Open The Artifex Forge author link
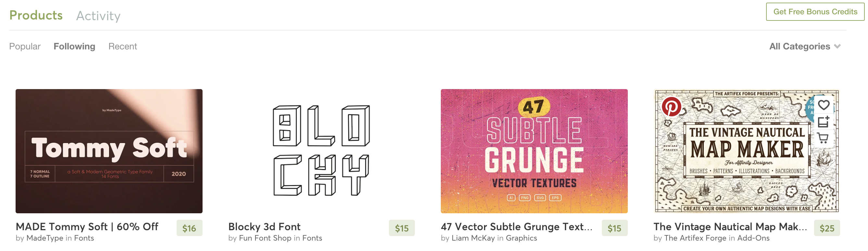 point(695,238)
